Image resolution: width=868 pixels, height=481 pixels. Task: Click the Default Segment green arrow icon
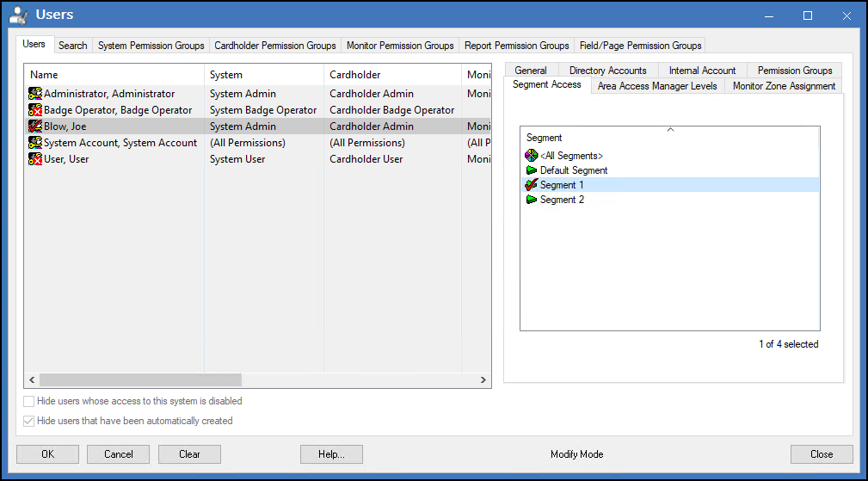(532, 170)
